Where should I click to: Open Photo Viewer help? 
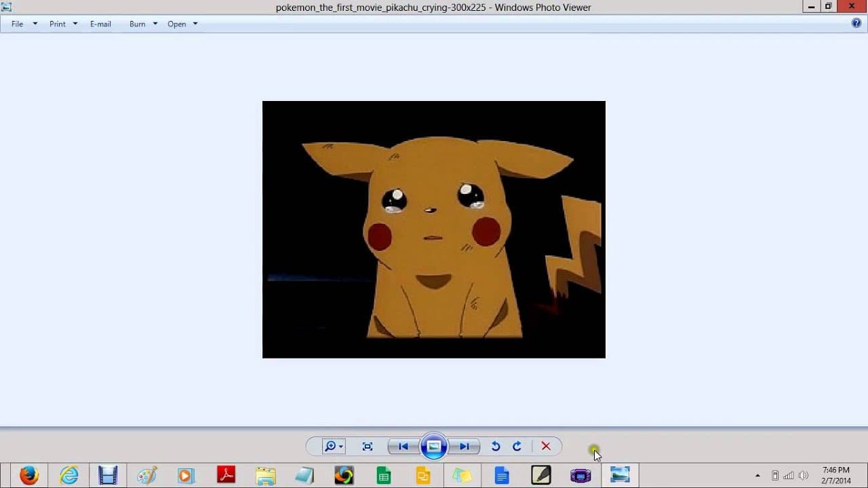856,23
